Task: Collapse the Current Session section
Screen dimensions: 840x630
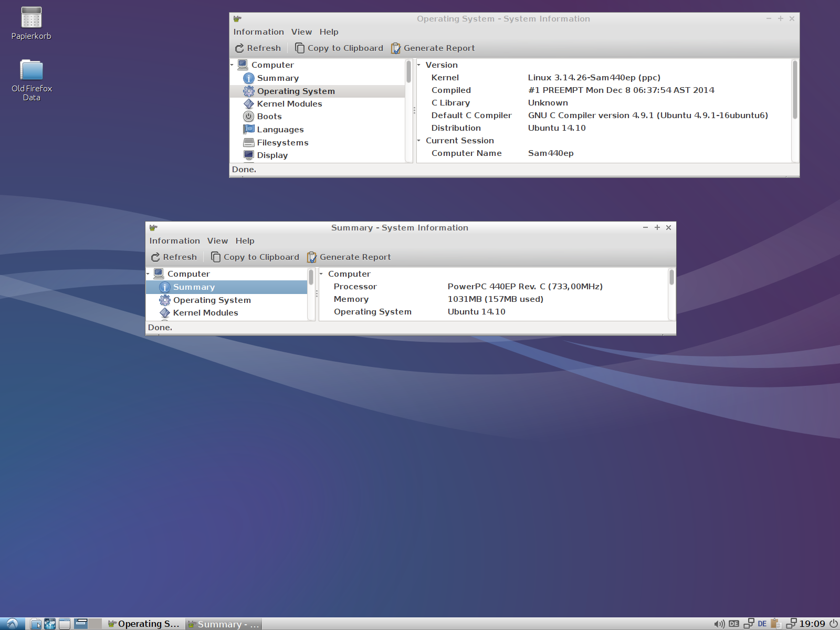Action: [x=419, y=141]
